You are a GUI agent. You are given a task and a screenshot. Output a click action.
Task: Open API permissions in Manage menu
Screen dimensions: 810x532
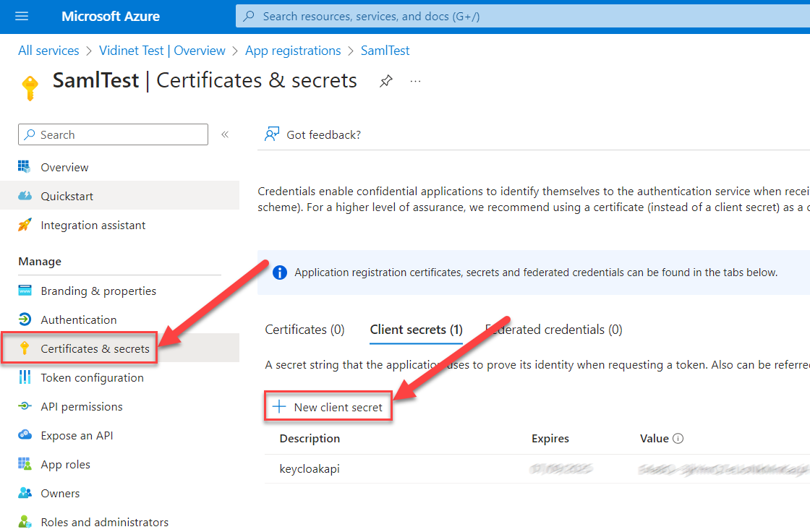click(x=82, y=407)
